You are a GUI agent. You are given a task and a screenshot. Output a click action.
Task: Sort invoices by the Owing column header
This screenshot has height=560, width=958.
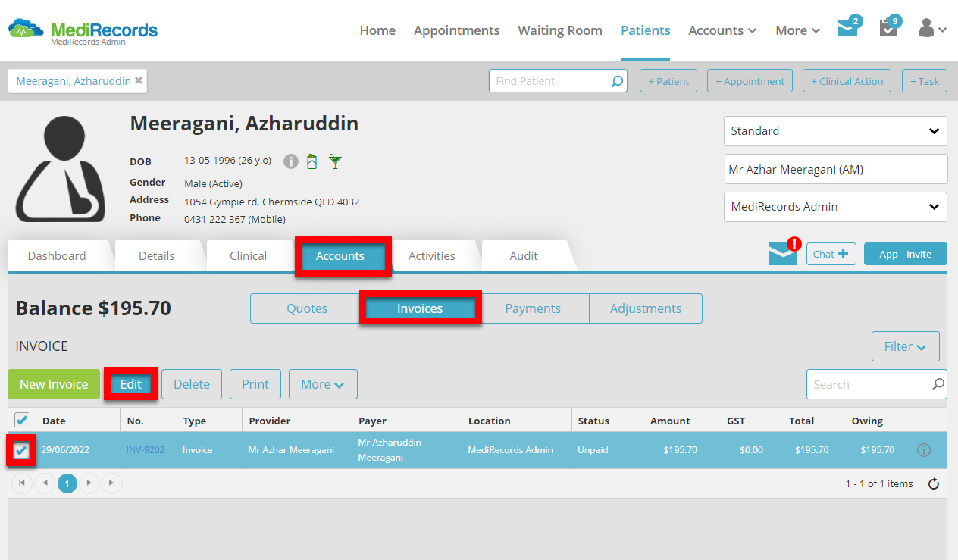pyautogui.click(x=867, y=421)
